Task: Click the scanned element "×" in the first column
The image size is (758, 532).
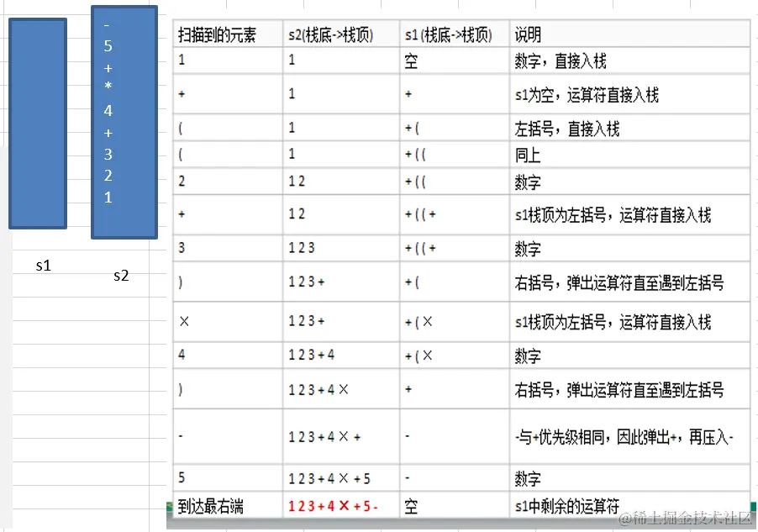Action: tap(228, 322)
